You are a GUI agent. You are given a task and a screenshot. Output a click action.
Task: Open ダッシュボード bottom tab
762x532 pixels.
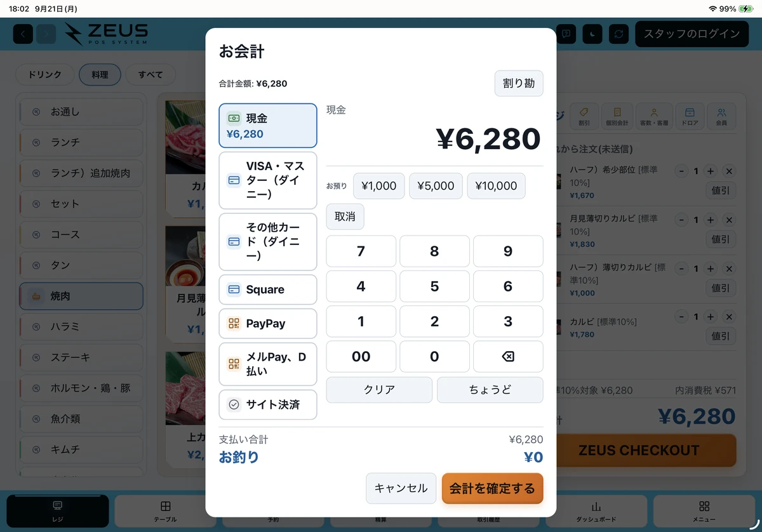click(x=596, y=511)
